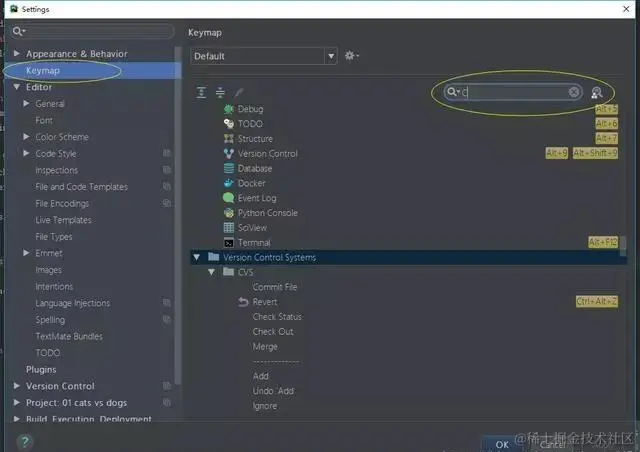Open the Font settings page
Viewport: 640px width, 452px height.
44,120
